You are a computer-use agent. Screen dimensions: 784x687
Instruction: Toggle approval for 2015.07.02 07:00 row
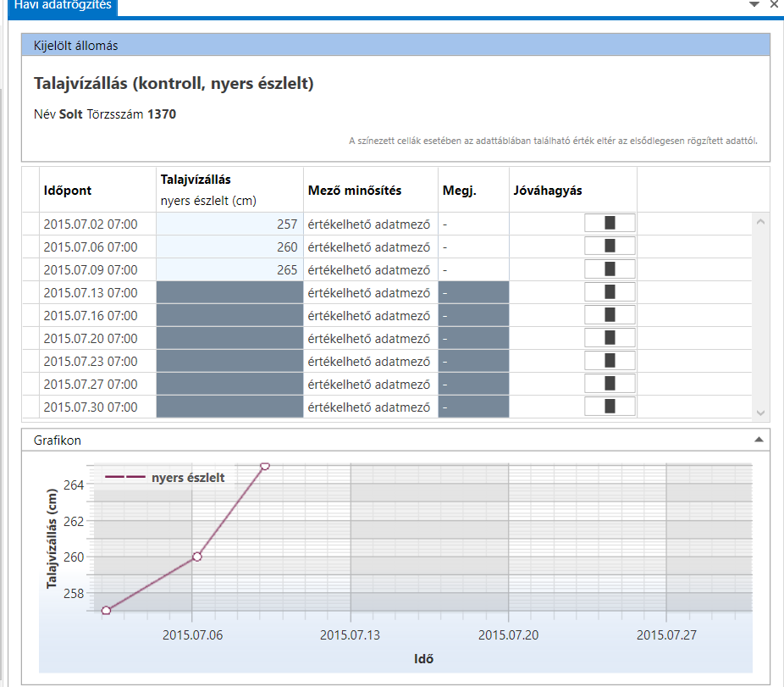point(610,223)
